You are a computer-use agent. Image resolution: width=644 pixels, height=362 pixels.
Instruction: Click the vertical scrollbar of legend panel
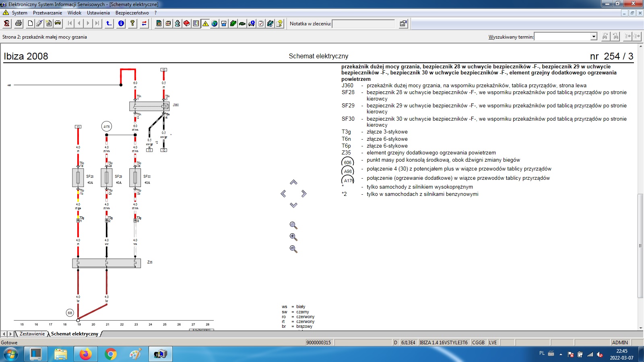[640, 246]
